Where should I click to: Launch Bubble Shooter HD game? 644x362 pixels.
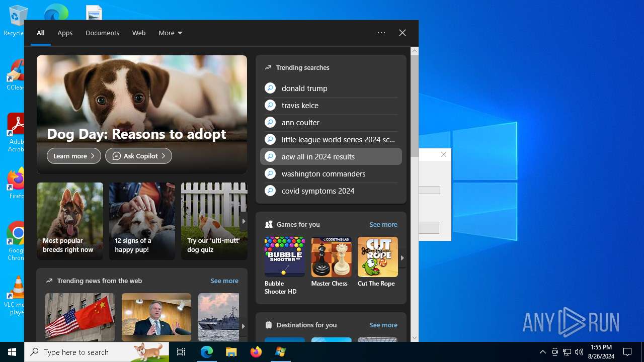click(x=284, y=265)
